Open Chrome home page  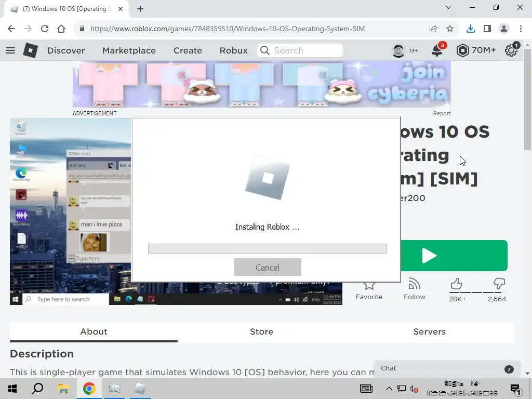click(x=61, y=29)
